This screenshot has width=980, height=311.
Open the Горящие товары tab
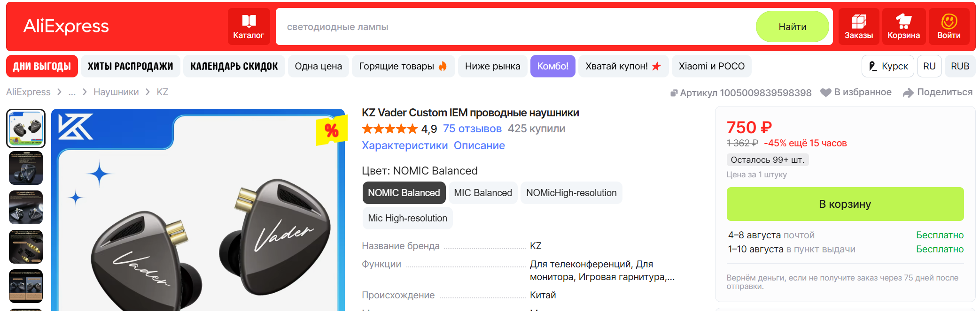(403, 66)
